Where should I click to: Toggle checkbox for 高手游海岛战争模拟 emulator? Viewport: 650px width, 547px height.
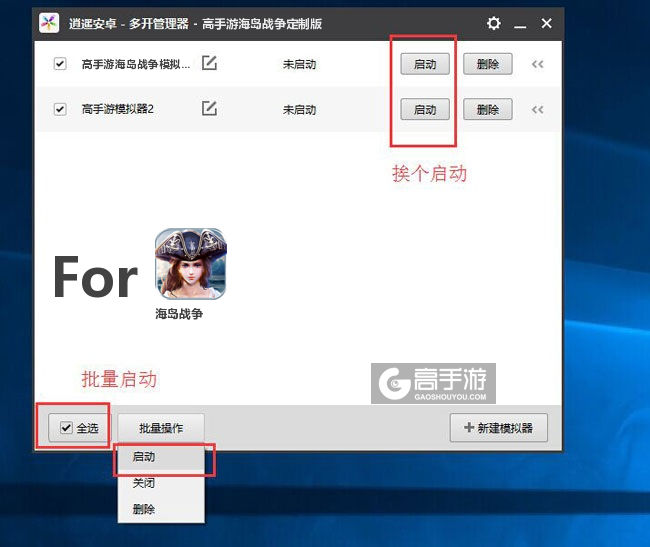pos(60,64)
